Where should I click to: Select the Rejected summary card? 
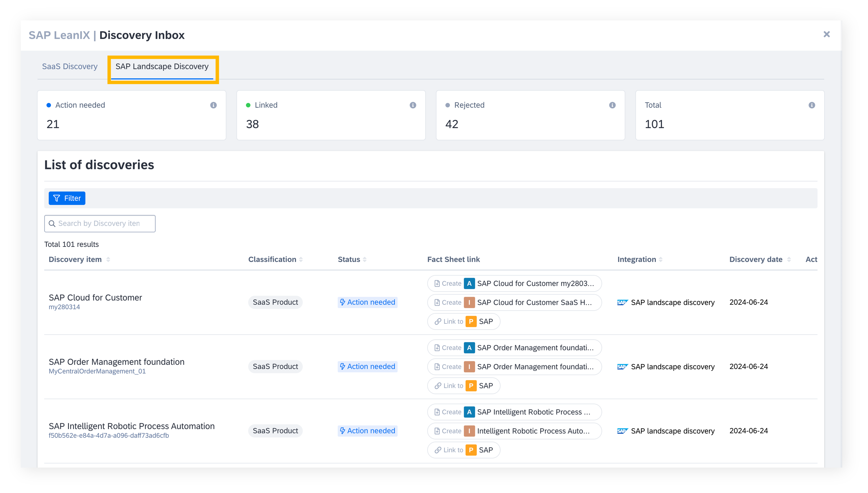pyautogui.click(x=530, y=115)
